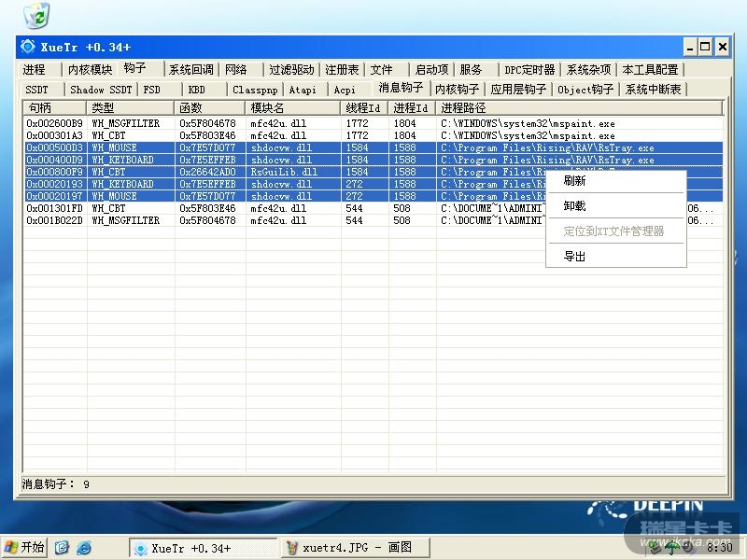Screen dimensions: 747x560
Task: Choose 导出 in the context menu
Action: click(x=615, y=256)
